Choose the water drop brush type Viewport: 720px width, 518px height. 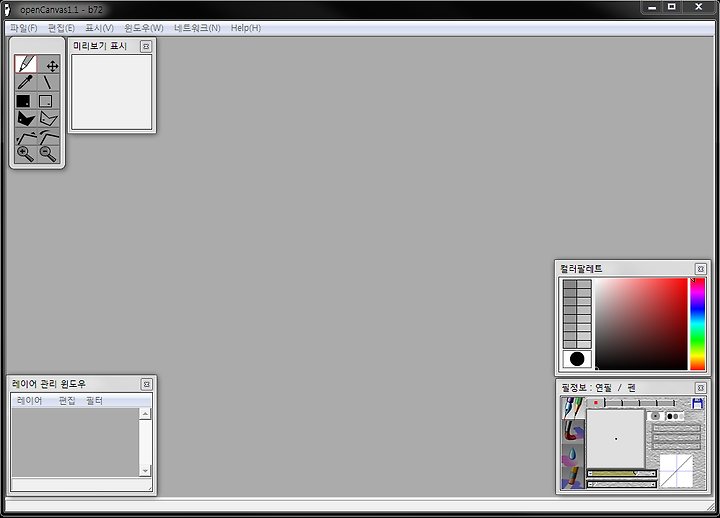pos(573,455)
